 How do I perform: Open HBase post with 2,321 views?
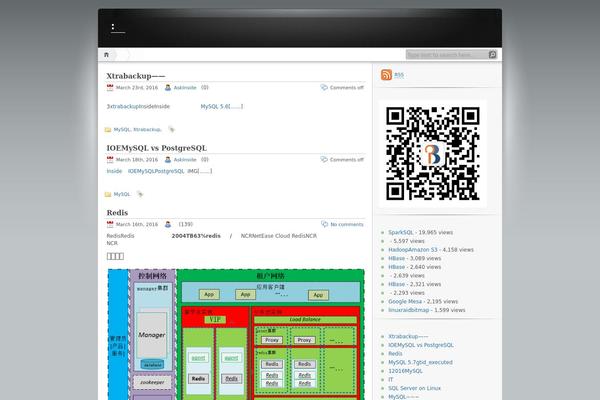pos(396,284)
